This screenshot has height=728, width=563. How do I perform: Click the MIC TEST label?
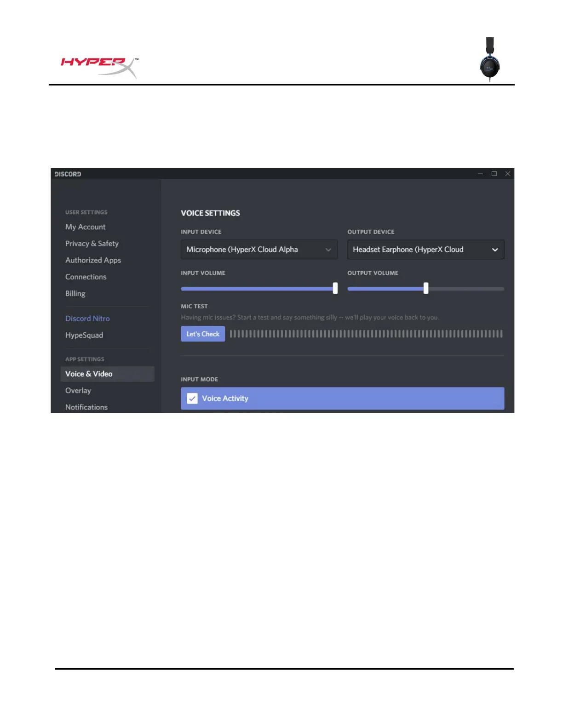pyautogui.click(x=194, y=307)
